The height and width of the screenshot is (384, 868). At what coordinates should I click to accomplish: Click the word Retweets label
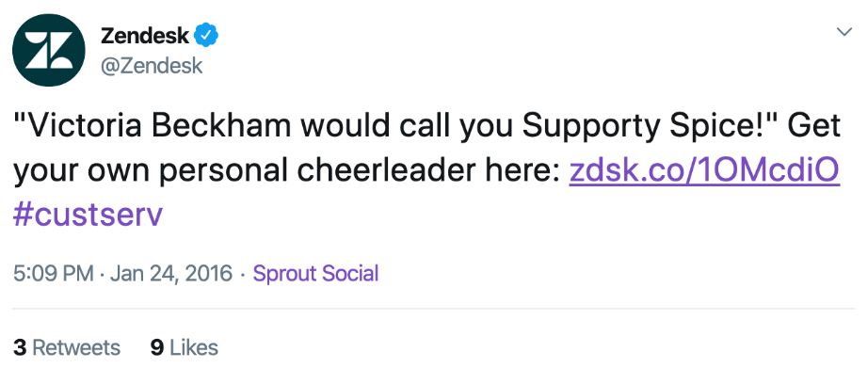click(x=76, y=347)
